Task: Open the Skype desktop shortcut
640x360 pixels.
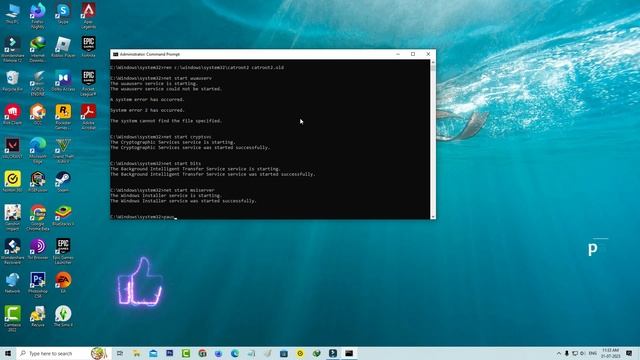Action: pos(63,13)
